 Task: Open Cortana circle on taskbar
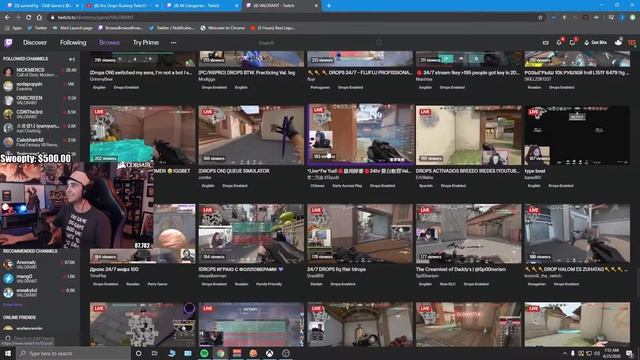coord(138,353)
